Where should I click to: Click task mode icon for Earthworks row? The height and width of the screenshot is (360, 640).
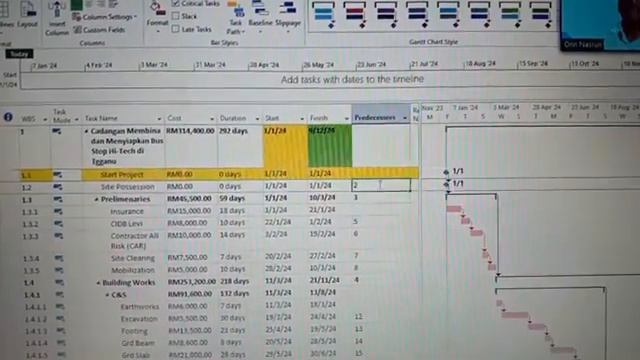coord(60,306)
